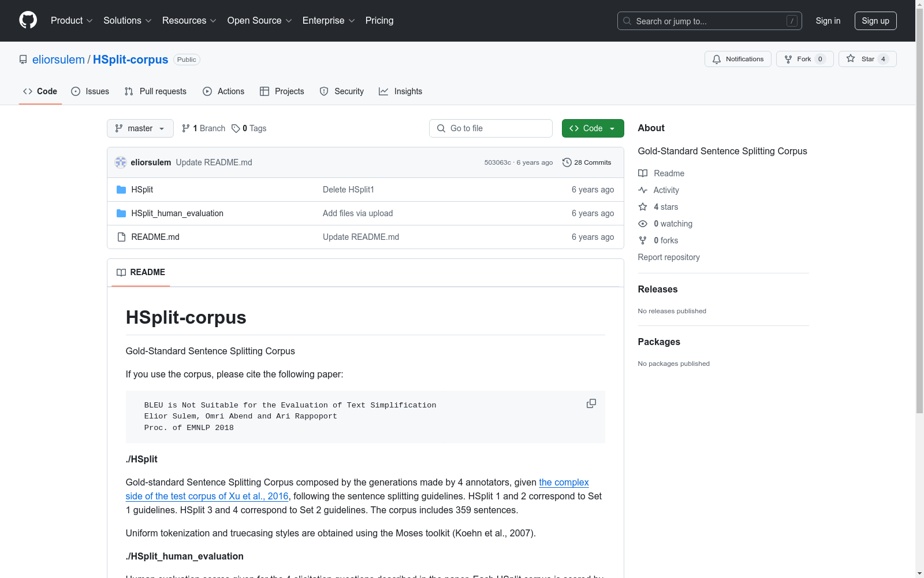924x578 pixels.
Task: Open commit hash 503063c
Action: [498, 162]
